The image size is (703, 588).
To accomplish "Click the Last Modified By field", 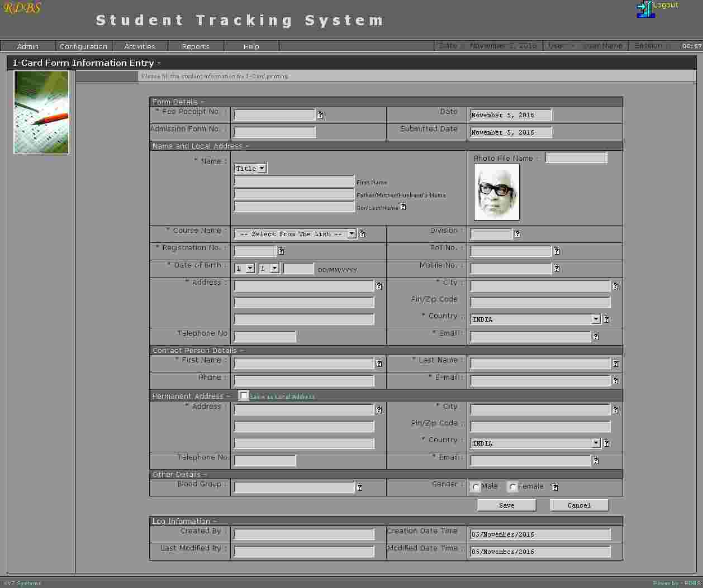I will [304, 552].
